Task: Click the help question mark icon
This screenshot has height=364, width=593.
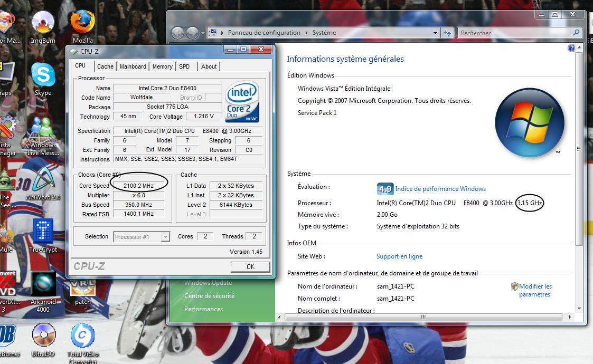Action: click(x=571, y=48)
